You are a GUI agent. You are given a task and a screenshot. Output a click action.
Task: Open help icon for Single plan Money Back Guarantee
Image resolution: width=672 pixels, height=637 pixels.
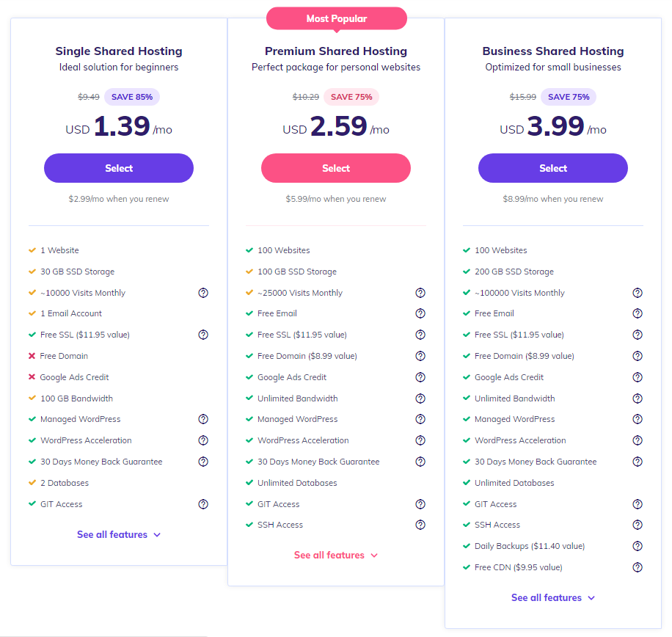[x=203, y=462]
